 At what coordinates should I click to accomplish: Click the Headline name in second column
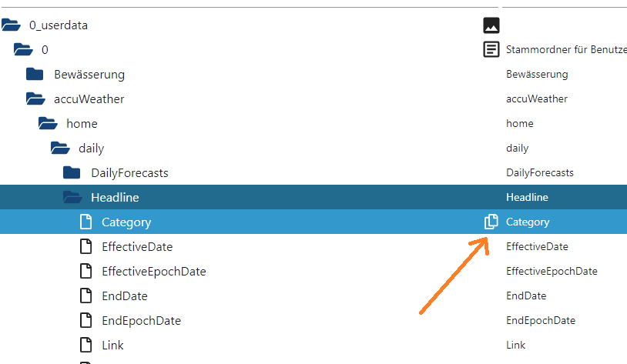click(527, 197)
